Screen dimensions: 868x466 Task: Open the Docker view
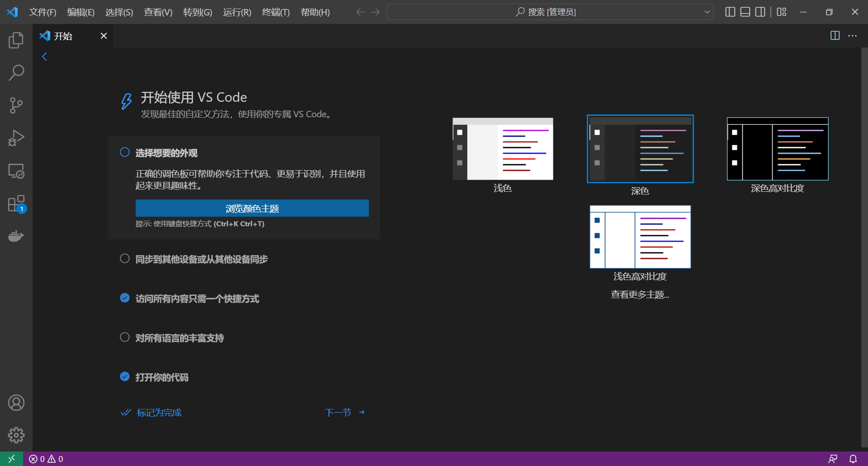pos(16,236)
